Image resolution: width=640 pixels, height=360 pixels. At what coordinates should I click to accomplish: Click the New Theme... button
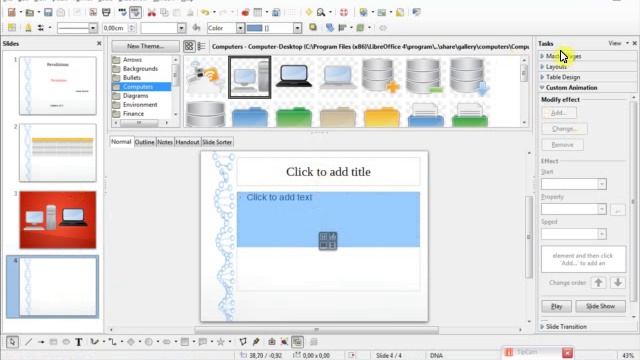pyautogui.click(x=145, y=47)
